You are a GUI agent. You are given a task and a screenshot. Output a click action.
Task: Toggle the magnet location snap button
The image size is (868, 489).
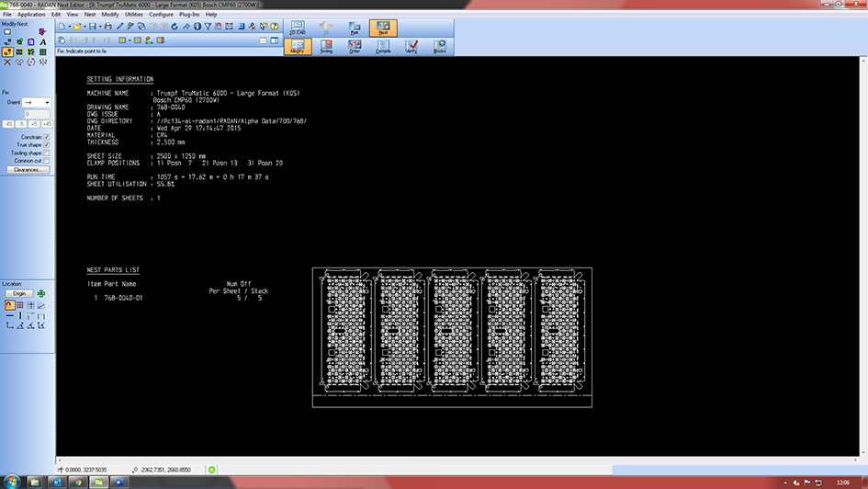click(x=9, y=304)
